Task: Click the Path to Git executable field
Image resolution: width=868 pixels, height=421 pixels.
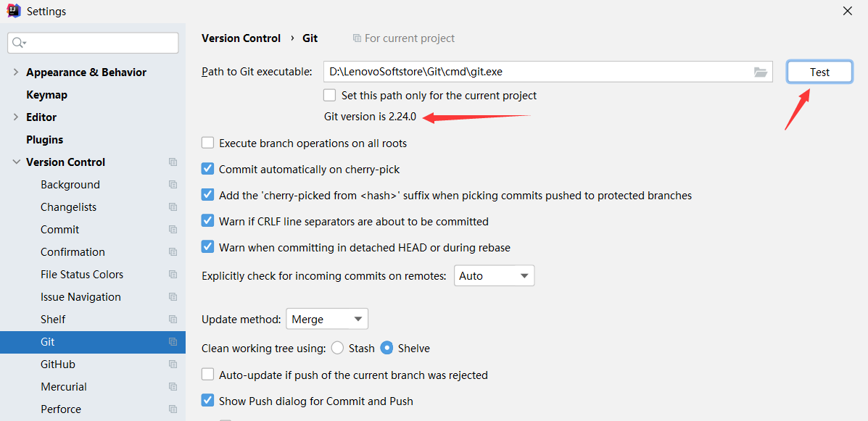Action: click(537, 72)
